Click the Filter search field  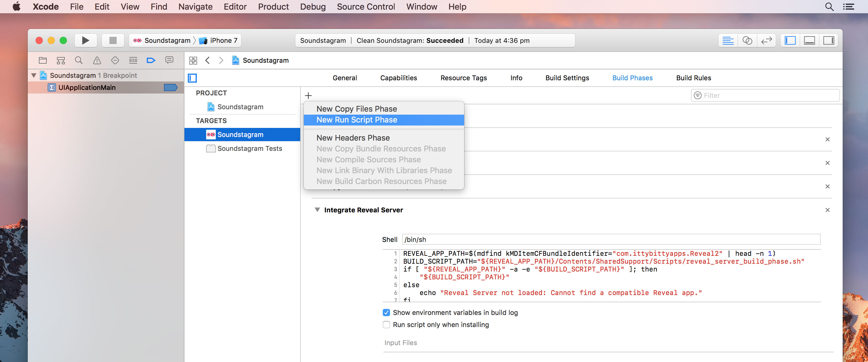pyautogui.click(x=765, y=95)
